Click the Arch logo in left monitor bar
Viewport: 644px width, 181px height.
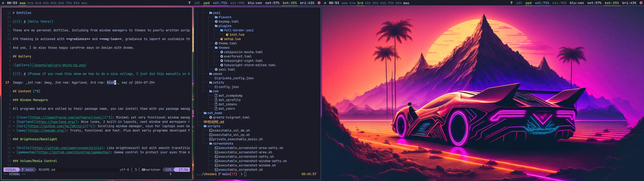click(3, 3)
